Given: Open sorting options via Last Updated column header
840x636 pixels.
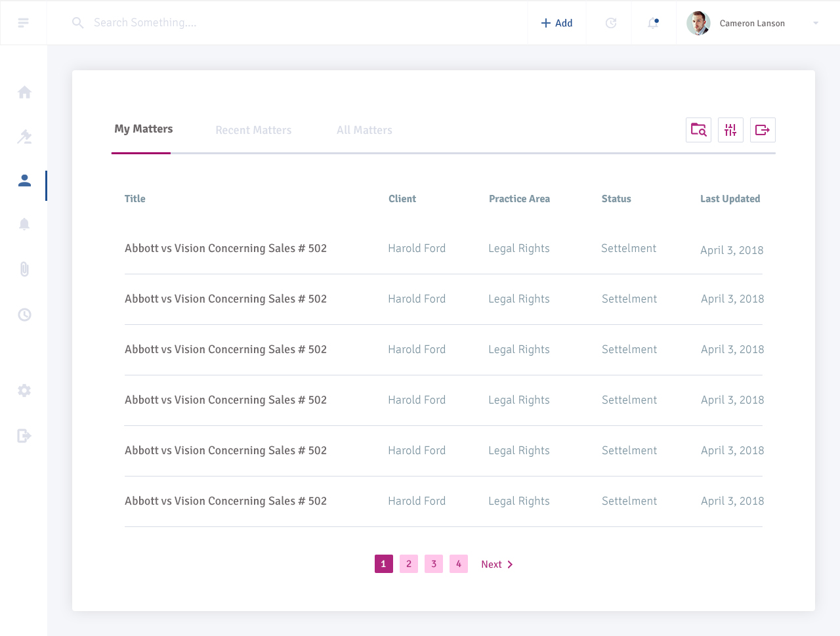Looking at the screenshot, I should [730, 198].
